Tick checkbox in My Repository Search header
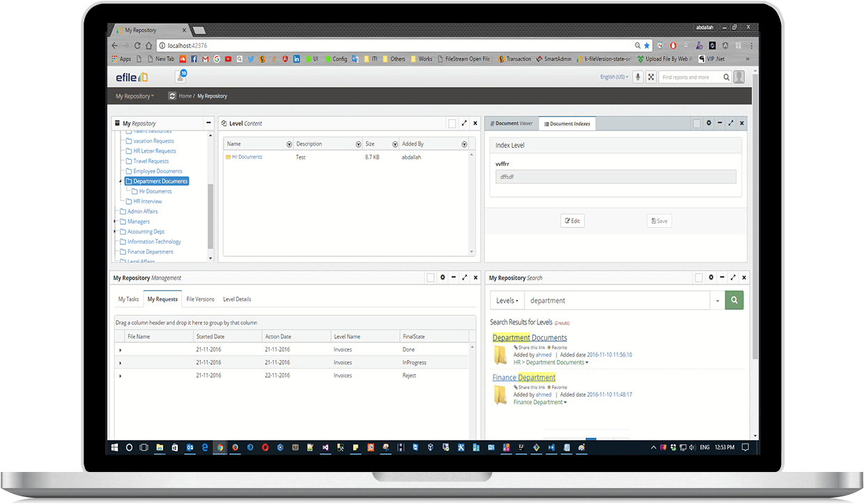This screenshot has height=504, width=864. (x=699, y=278)
